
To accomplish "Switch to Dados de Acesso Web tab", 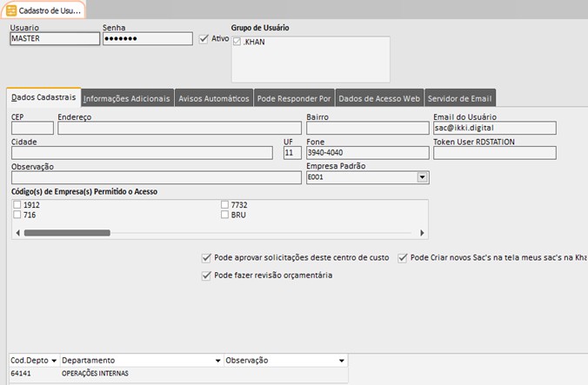I will pos(379,98).
